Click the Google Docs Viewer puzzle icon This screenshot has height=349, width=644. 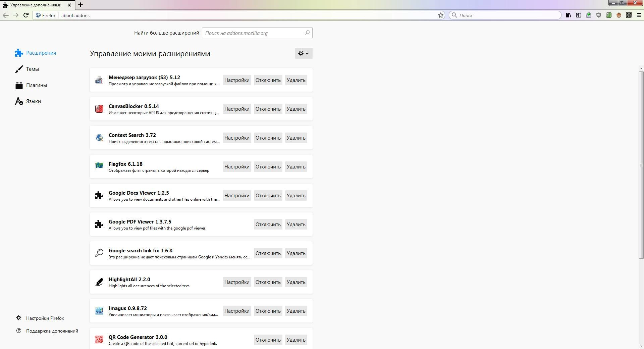(99, 195)
